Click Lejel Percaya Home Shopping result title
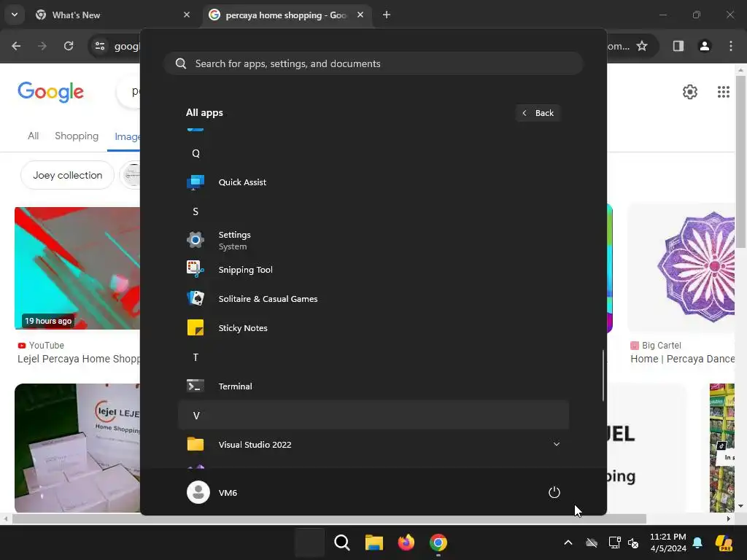This screenshot has height=560, width=747. tap(79, 359)
